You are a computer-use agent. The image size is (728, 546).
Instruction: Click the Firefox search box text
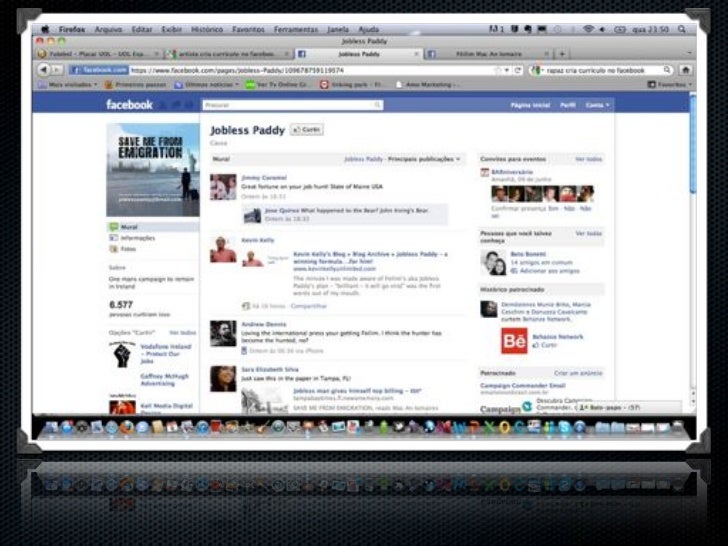click(596, 71)
